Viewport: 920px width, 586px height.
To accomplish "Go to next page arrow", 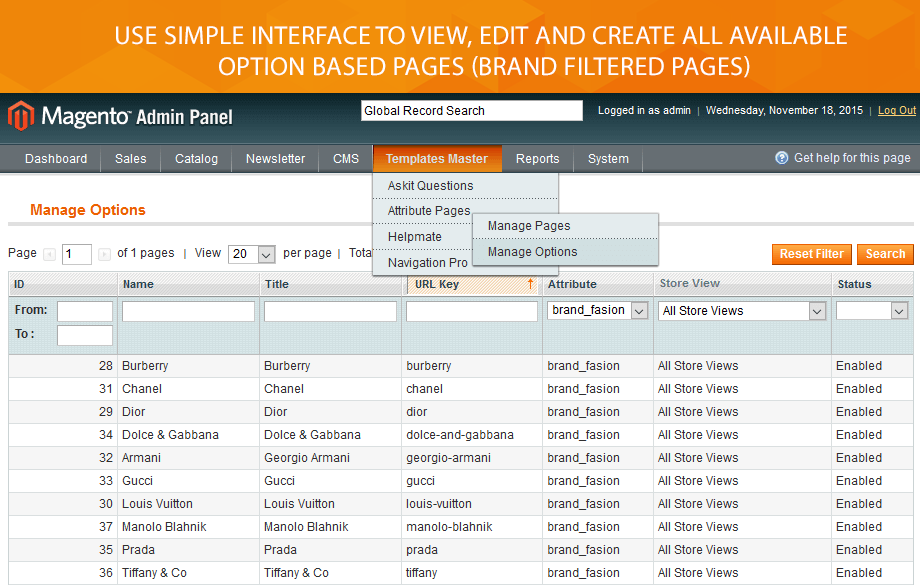I will coord(104,254).
